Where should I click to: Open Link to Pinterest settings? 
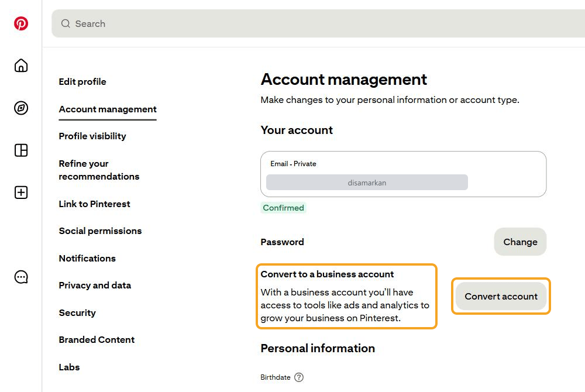tap(94, 204)
